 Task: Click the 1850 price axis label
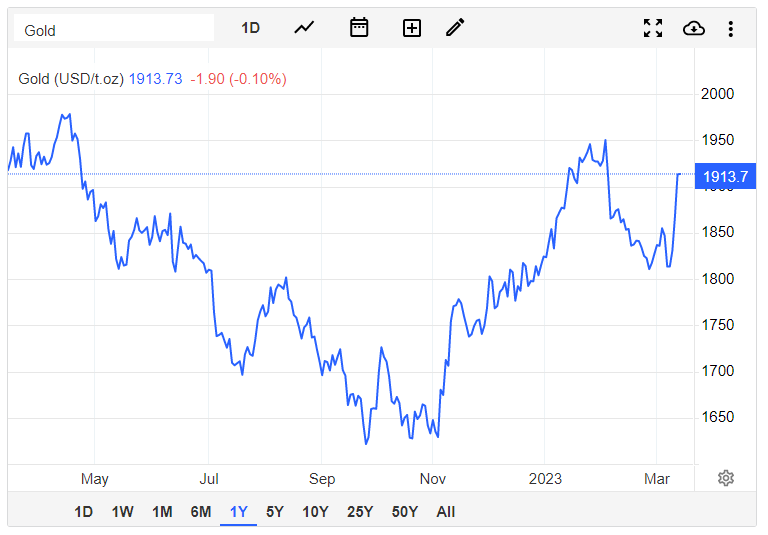718,232
